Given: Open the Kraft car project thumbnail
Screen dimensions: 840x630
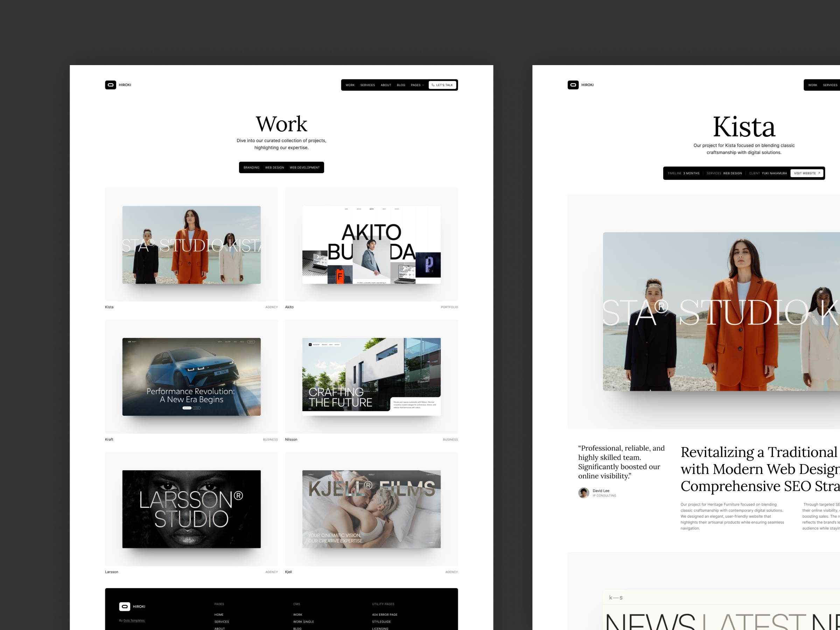Looking at the screenshot, I should pyautogui.click(x=191, y=377).
